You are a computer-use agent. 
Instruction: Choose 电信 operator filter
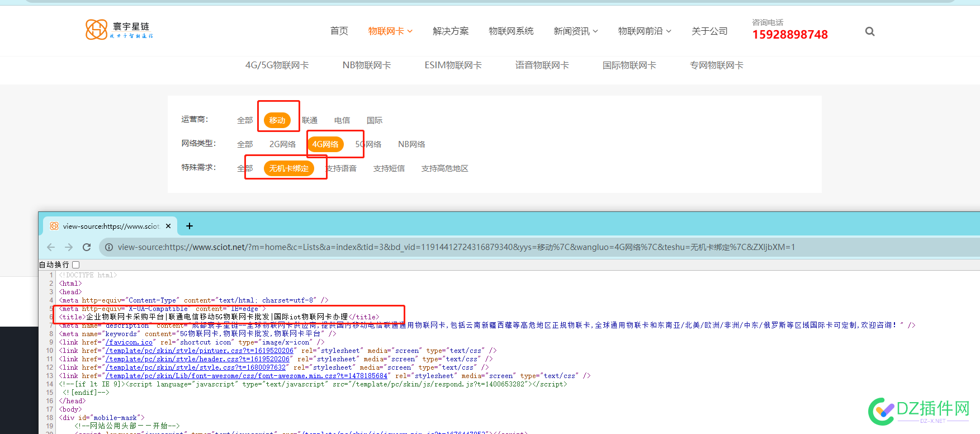click(x=342, y=120)
